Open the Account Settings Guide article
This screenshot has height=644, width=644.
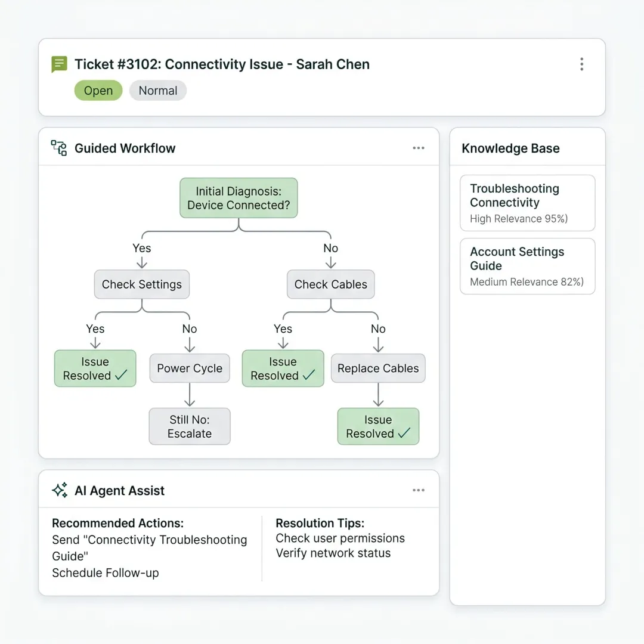(x=527, y=266)
